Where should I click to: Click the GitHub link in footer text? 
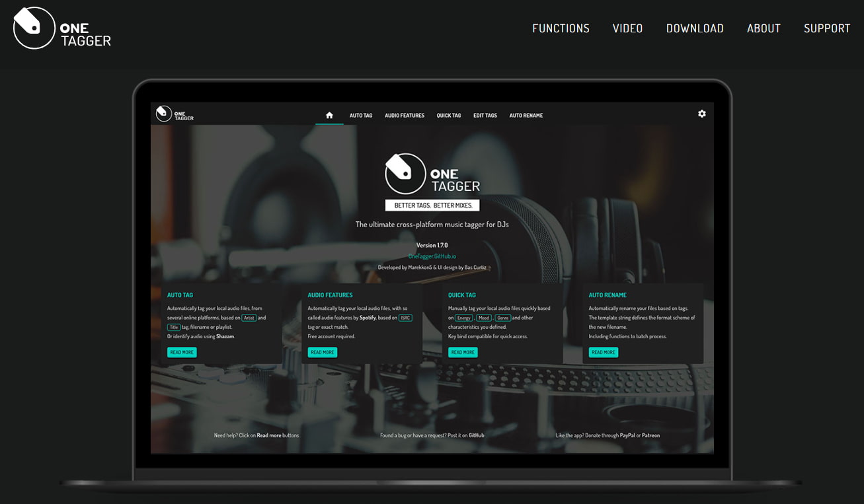tap(477, 435)
